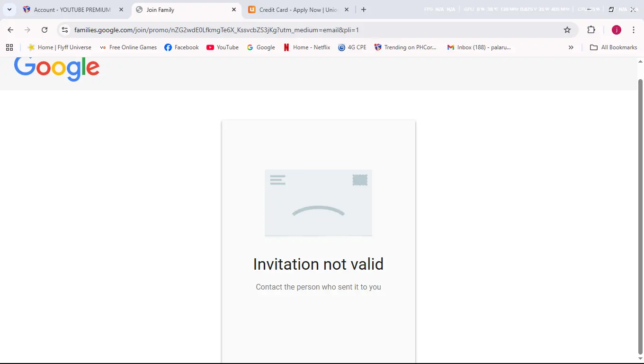Screen dimensions: 644x364
Task: Click the page vertical scrollbar
Action: tap(641, 216)
